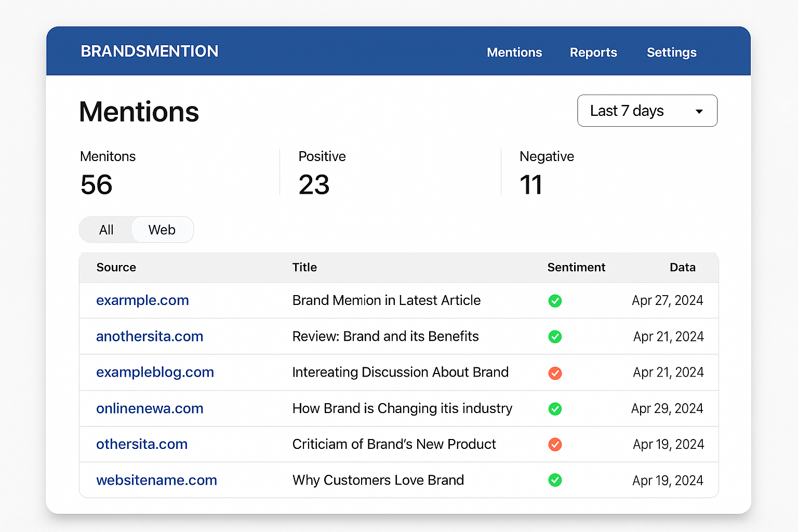This screenshot has width=798, height=532.
Task: Visit the anothersita.com source link
Action: 150,336
